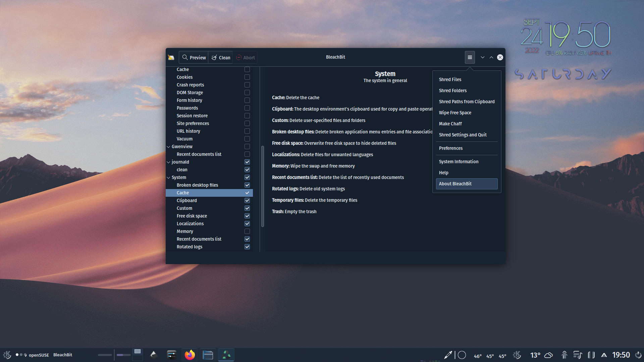Click the magnifier Preview toolbar button
The image size is (644, 362).
194,58
